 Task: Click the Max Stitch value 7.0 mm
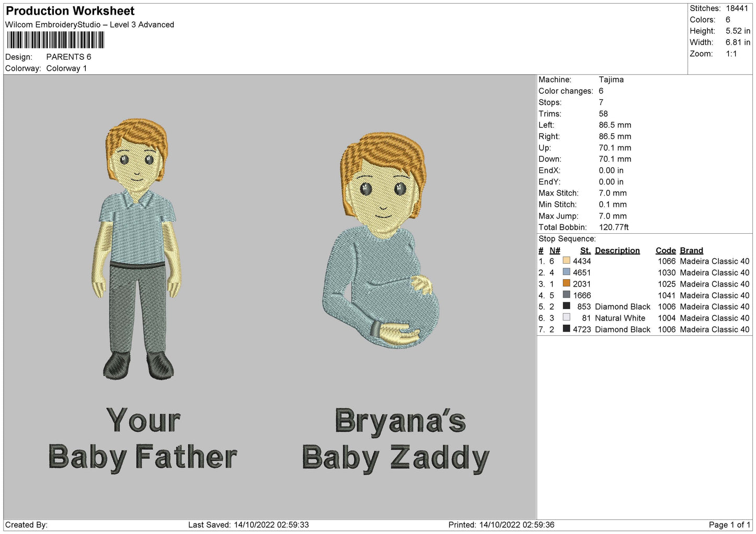tap(613, 193)
